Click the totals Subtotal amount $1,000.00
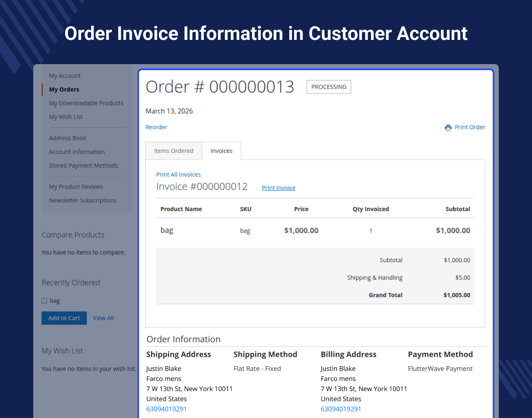 click(x=457, y=260)
